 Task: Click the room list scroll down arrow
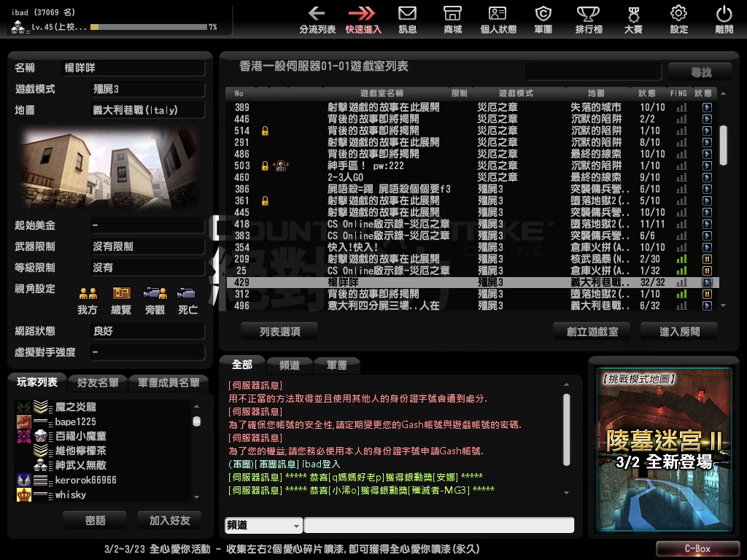pos(723,306)
